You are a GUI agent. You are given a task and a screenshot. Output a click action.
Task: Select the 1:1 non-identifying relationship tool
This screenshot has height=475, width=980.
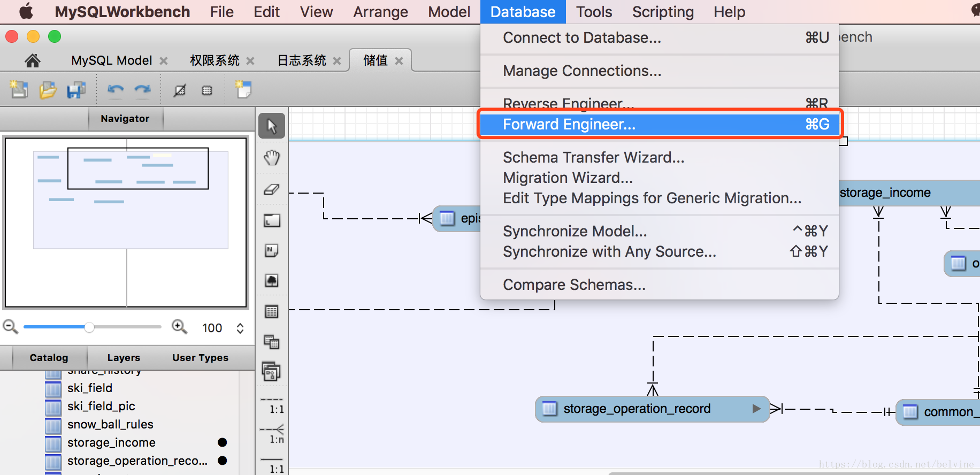[272, 405]
